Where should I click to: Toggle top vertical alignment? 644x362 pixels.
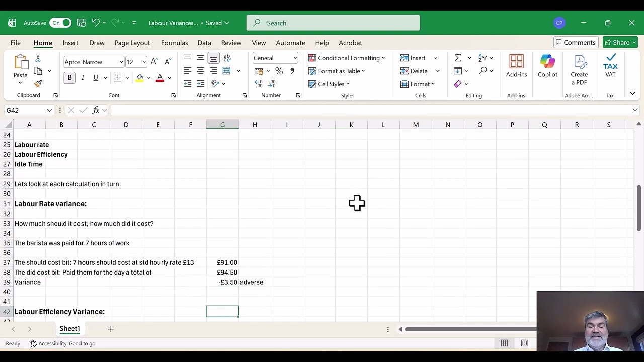(187, 58)
